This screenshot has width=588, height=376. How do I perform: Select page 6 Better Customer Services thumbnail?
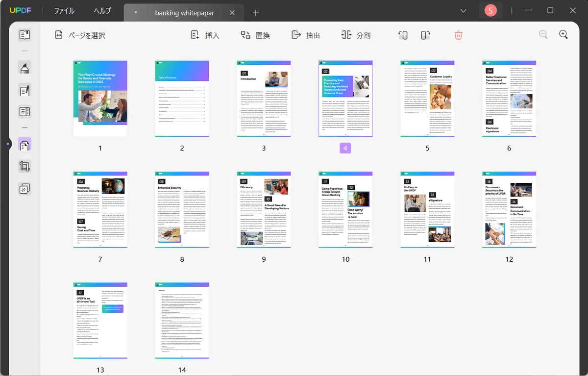509,99
